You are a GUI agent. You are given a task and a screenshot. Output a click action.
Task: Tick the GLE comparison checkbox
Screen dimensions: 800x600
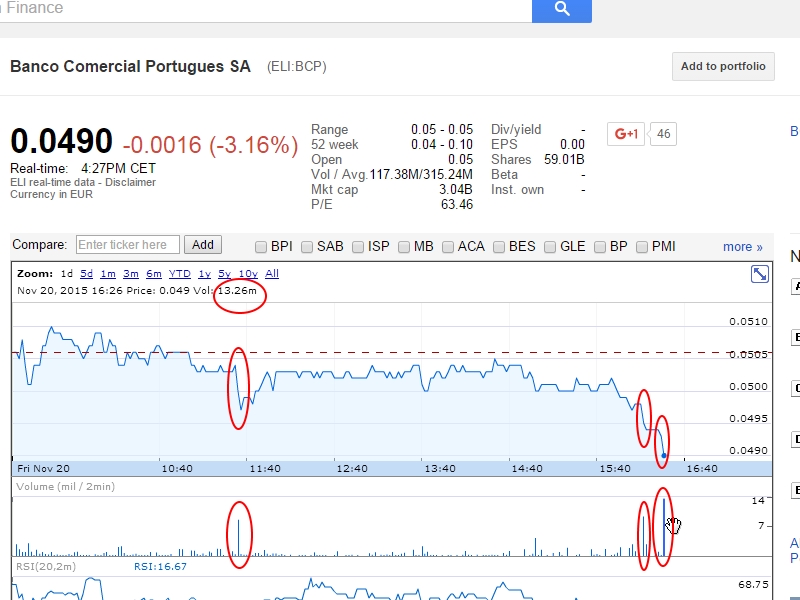click(x=549, y=247)
